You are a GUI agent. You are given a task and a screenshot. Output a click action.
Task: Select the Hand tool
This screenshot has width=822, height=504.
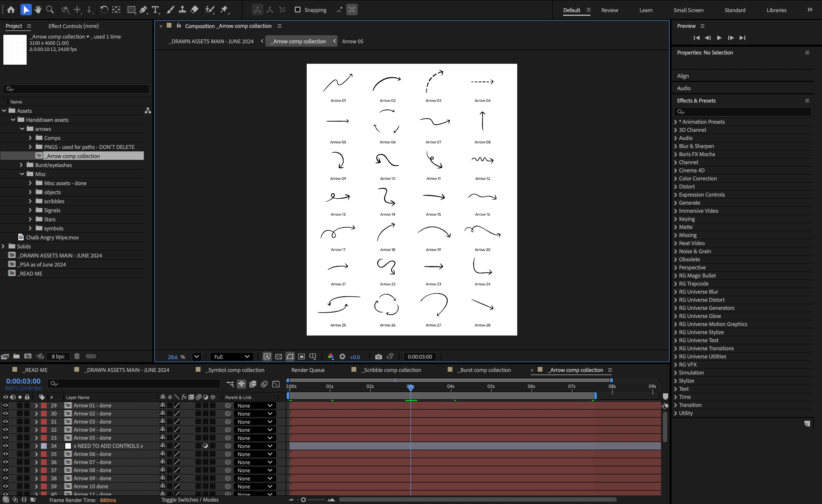click(38, 10)
